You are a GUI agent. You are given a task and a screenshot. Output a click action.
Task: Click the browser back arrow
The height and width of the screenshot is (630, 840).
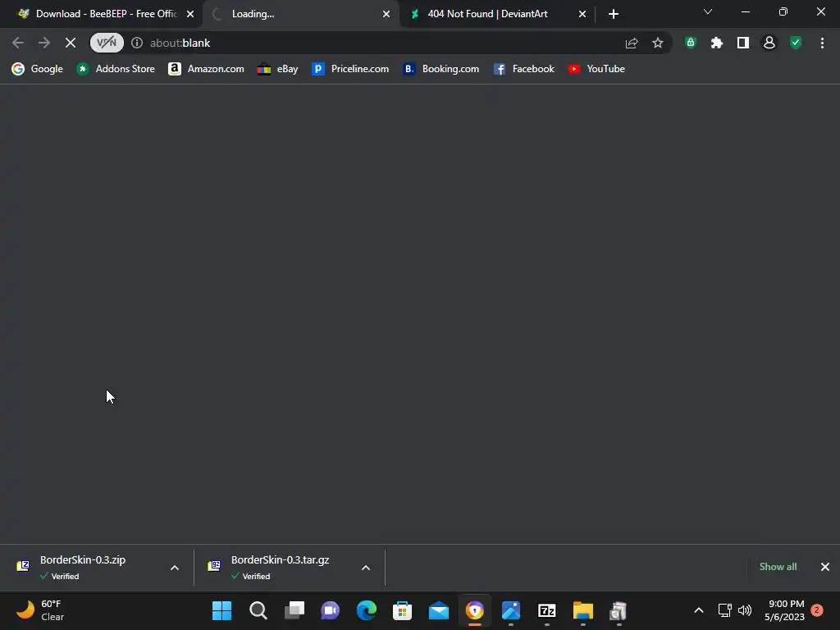[x=18, y=43]
